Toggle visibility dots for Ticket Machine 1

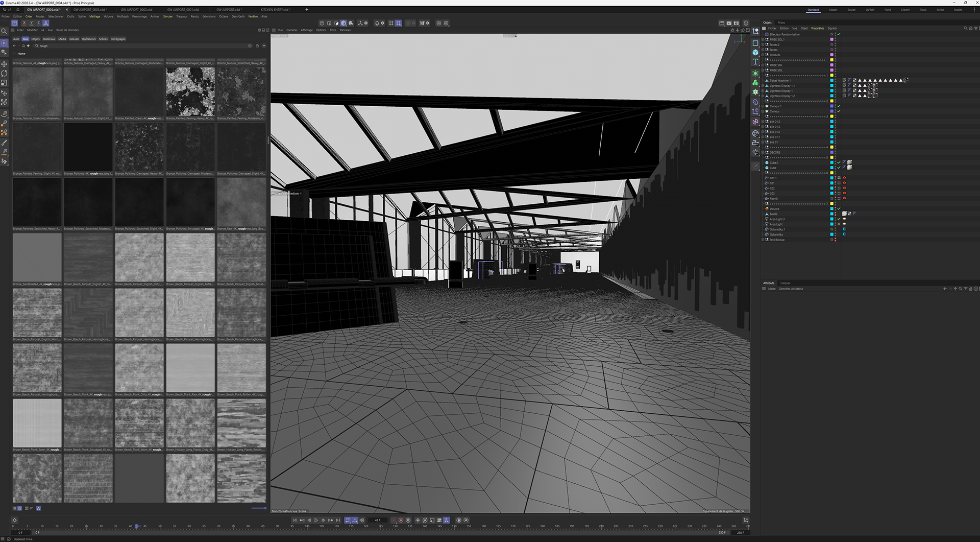835,81
